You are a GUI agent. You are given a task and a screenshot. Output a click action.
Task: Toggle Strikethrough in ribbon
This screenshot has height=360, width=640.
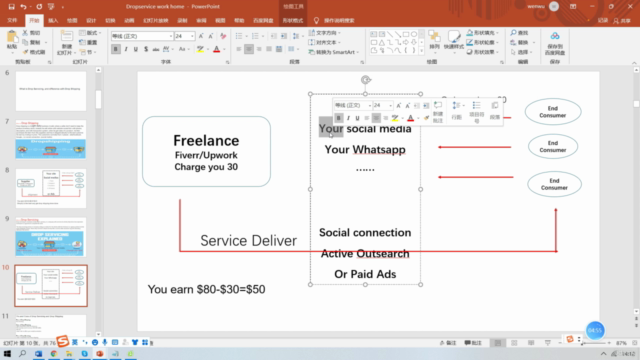pos(156,49)
